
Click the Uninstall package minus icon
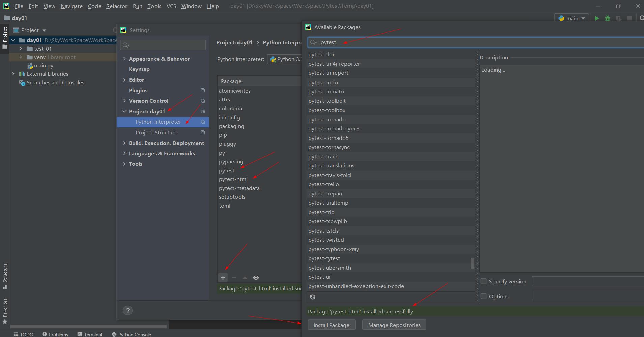(234, 278)
